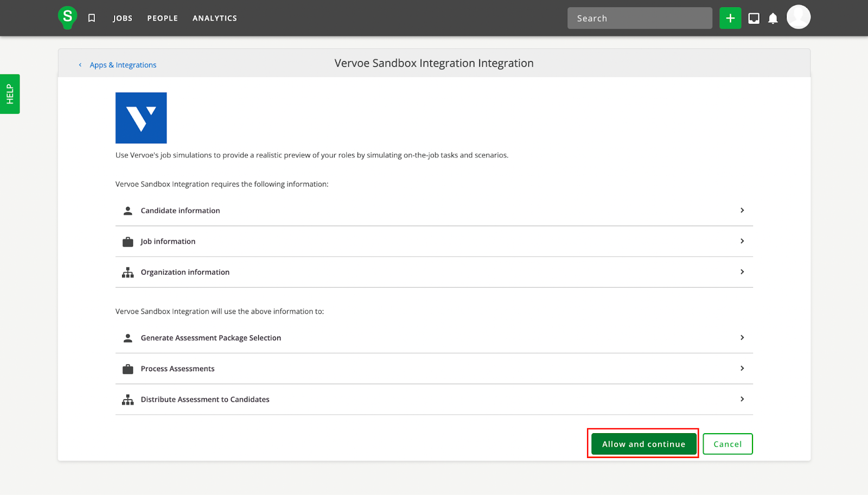Screen dimensions: 868x495
Task: Click Allow and continue button
Action: (644, 444)
